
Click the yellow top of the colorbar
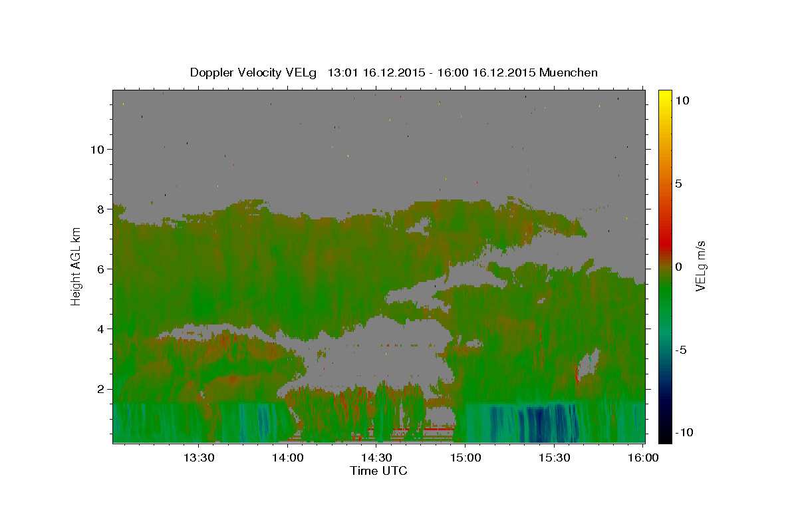(665, 96)
